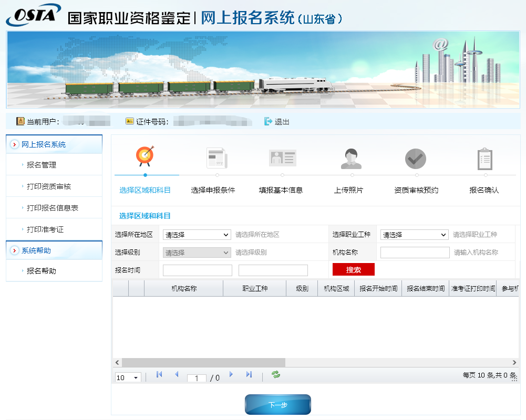Click the 退出 logout link
The height and width of the screenshot is (420, 526).
click(277, 122)
